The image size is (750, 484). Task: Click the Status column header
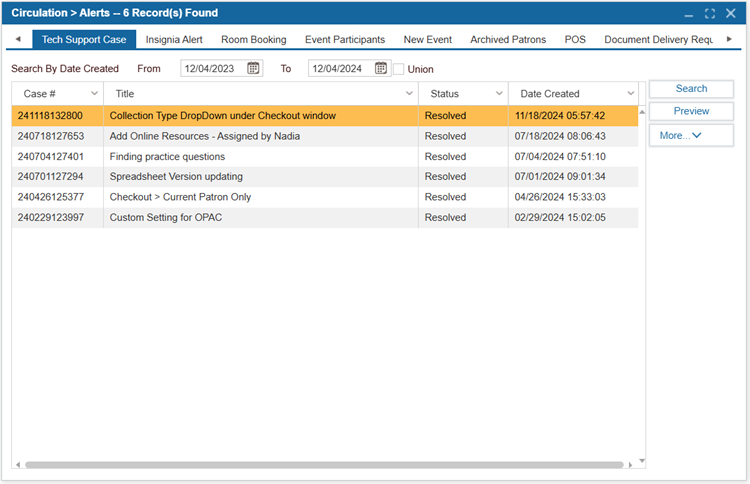click(x=463, y=93)
